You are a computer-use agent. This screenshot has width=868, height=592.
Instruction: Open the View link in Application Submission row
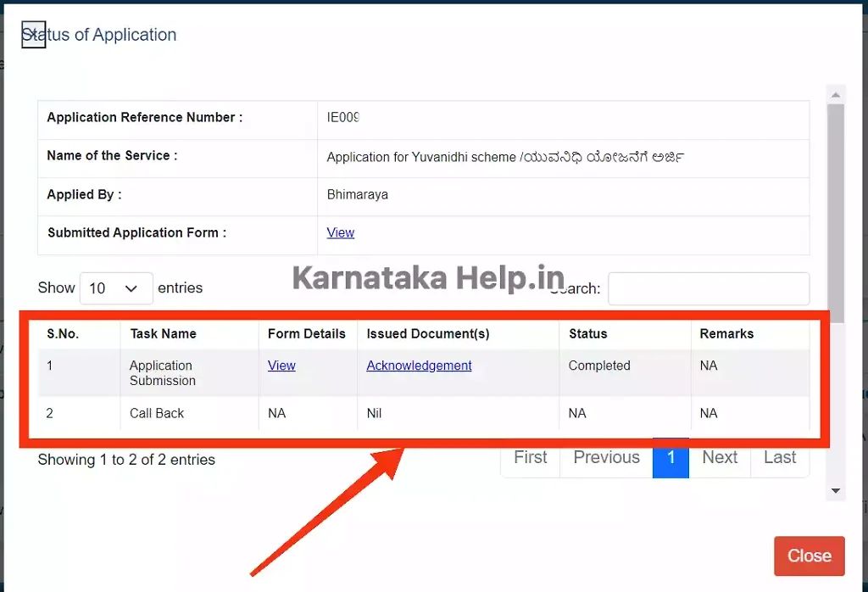281,366
